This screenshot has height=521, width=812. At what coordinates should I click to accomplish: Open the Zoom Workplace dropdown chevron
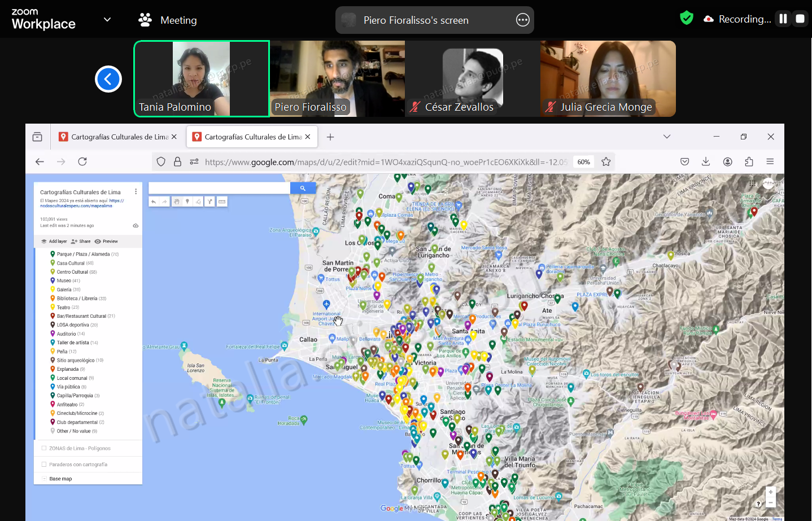click(x=107, y=20)
